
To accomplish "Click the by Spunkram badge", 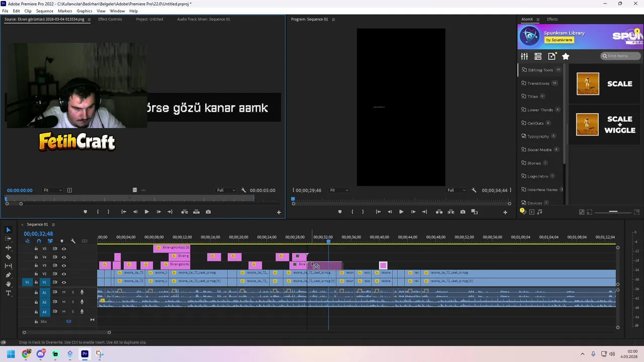I will coord(559,40).
